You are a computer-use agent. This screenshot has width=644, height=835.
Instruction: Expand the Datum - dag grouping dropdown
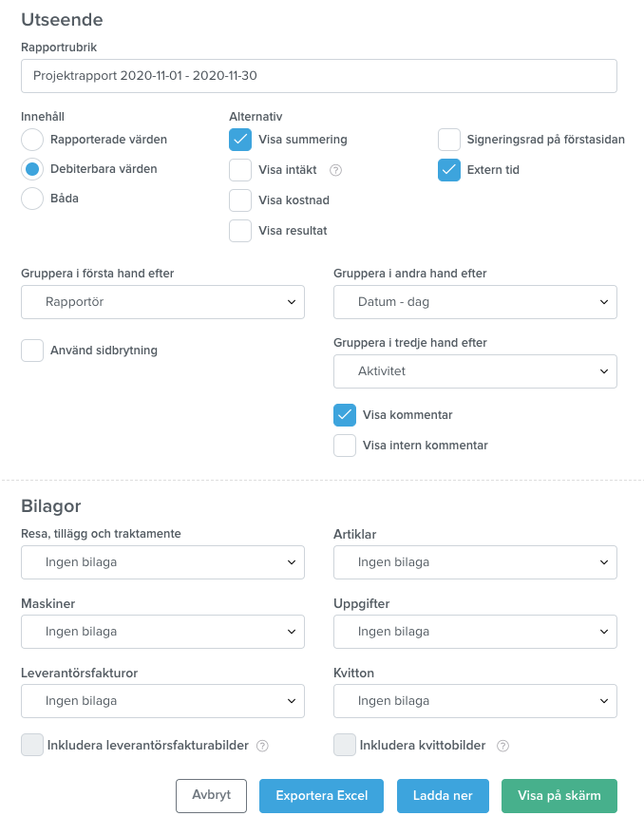coord(475,302)
